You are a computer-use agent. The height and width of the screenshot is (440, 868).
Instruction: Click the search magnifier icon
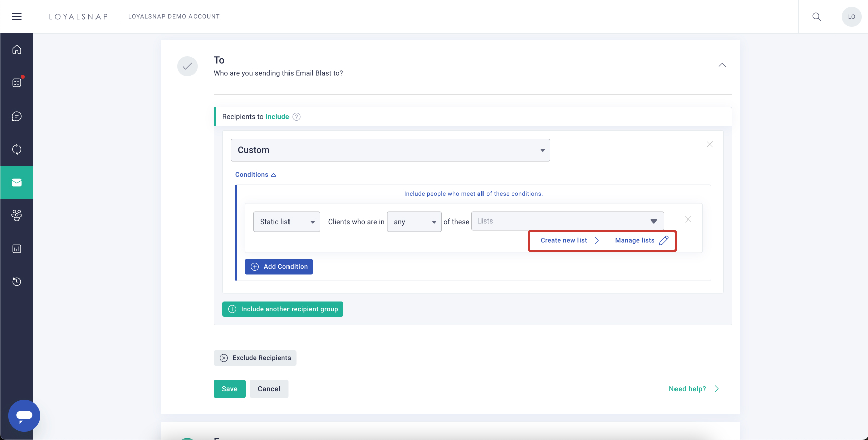[x=817, y=17]
